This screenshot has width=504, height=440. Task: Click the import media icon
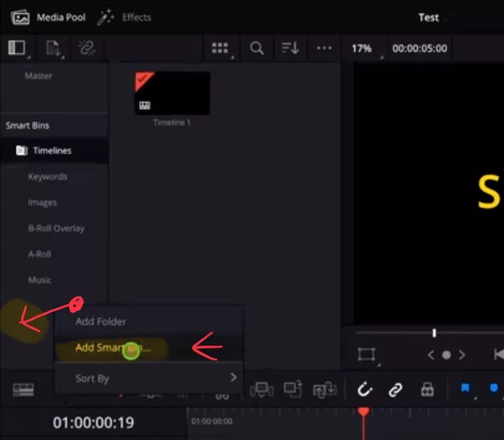point(53,48)
